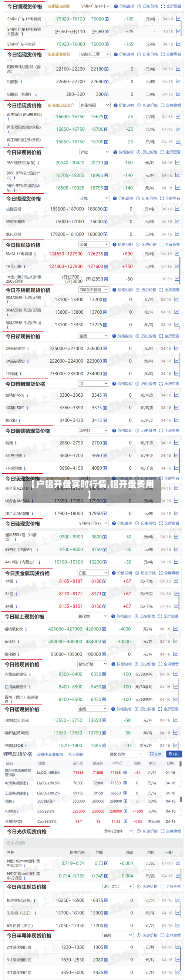Open trend chart for 95%镀管渣(华东) row
Screen dimensions: 185x980
coord(177,163)
